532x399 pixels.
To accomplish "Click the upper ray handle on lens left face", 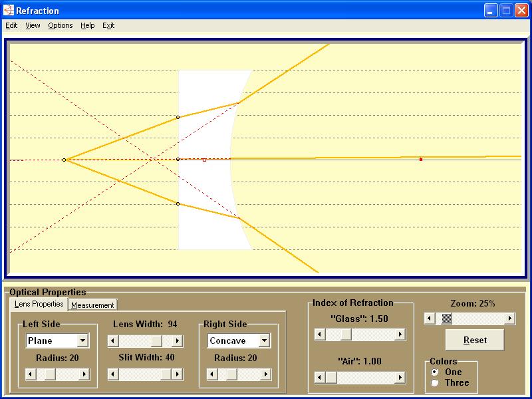I will [x=178, y=118].
